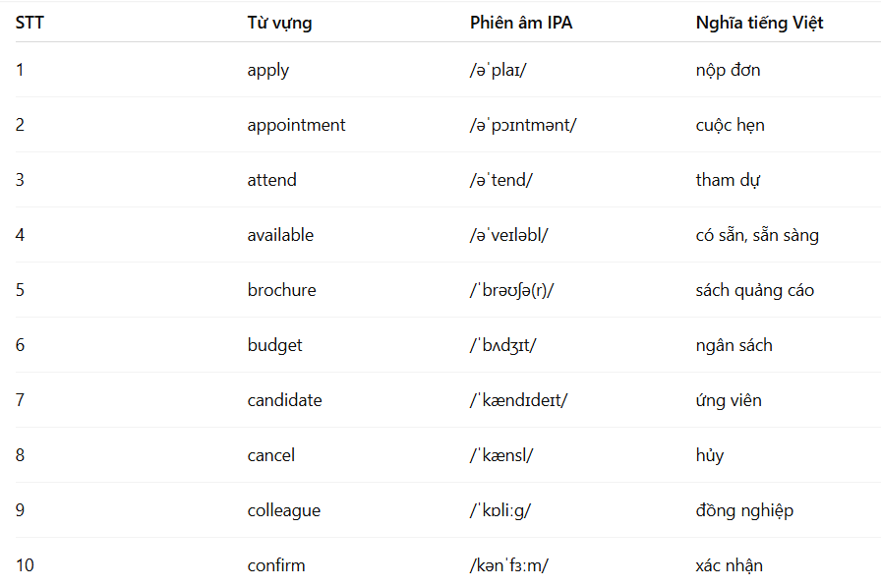Click the word cancel in row 8

270,455
